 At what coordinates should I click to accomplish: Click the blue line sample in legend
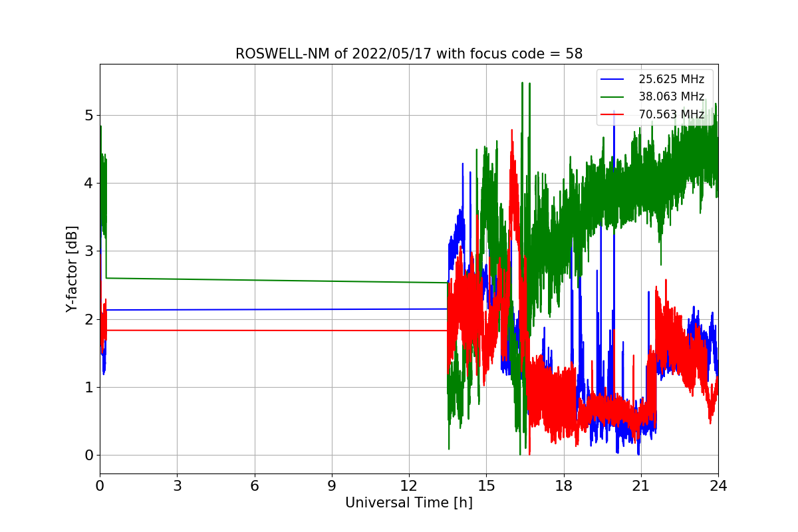pos(612,79)
